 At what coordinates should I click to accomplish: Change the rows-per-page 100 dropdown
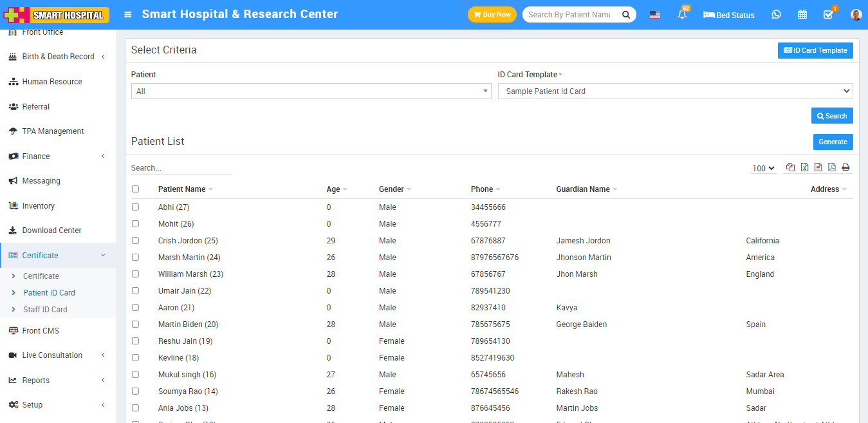coord(764,168)
